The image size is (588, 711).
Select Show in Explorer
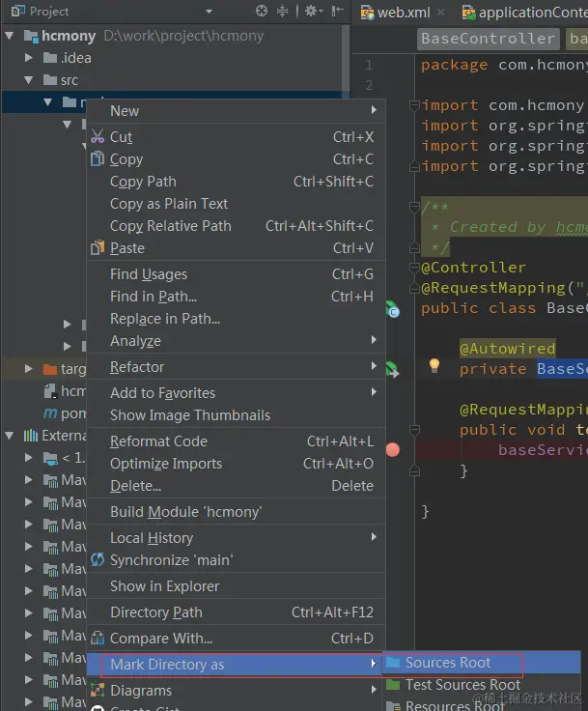coord(237,585)
